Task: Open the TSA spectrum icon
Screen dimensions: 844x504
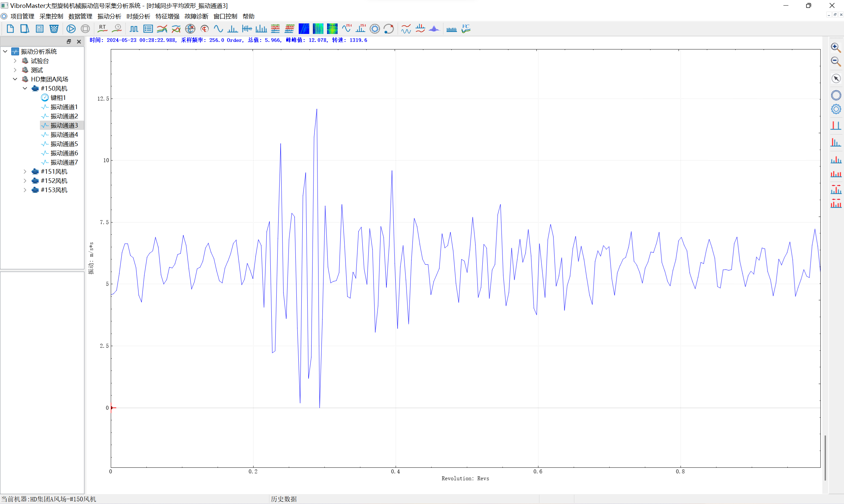Action: click(361, 29)
